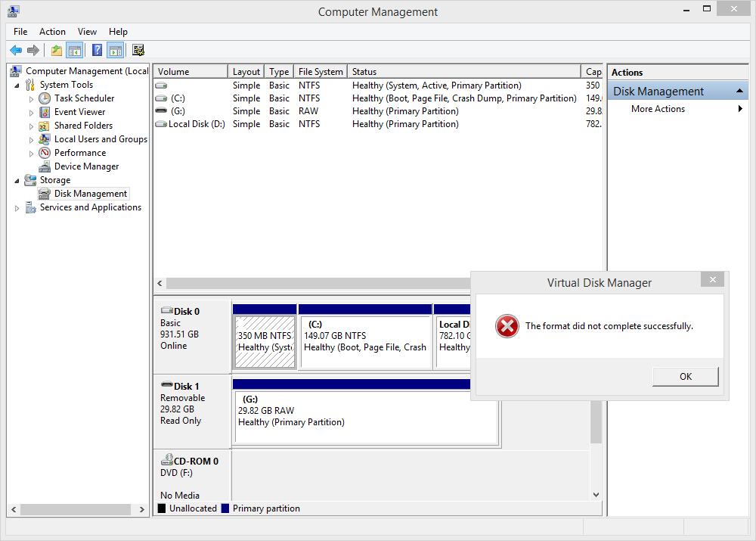Expand Services and Applications node

(17, 207)
